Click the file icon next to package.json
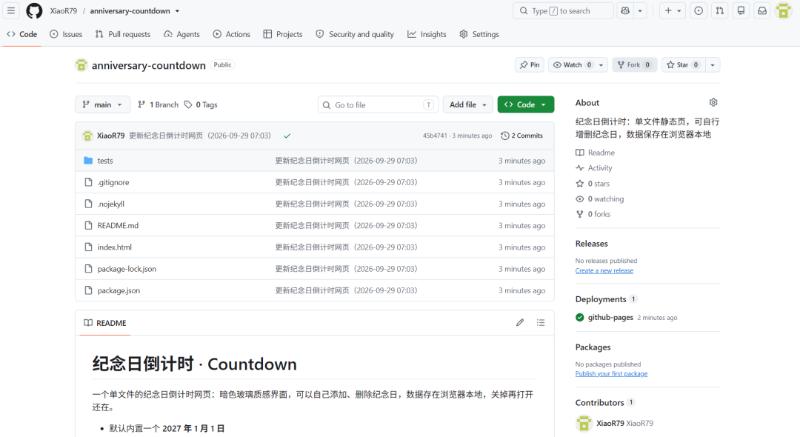800x437 pixels. tap(88, 290)
